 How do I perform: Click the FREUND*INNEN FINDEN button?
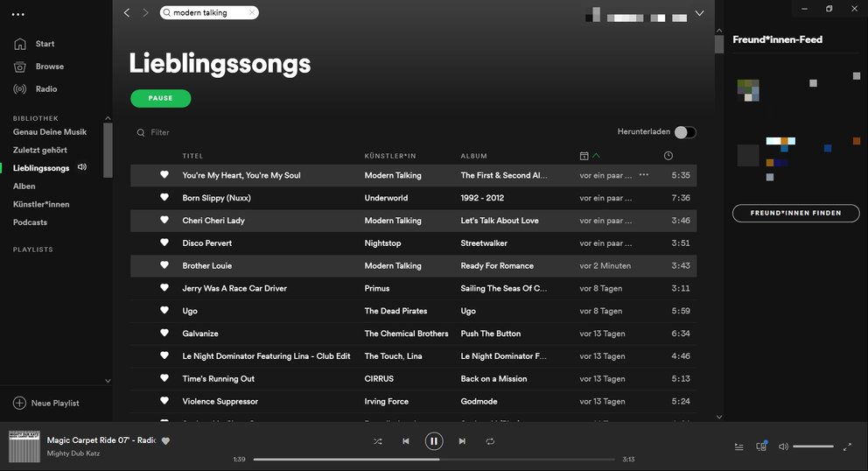pyautogui.click(x=795, y=213)
